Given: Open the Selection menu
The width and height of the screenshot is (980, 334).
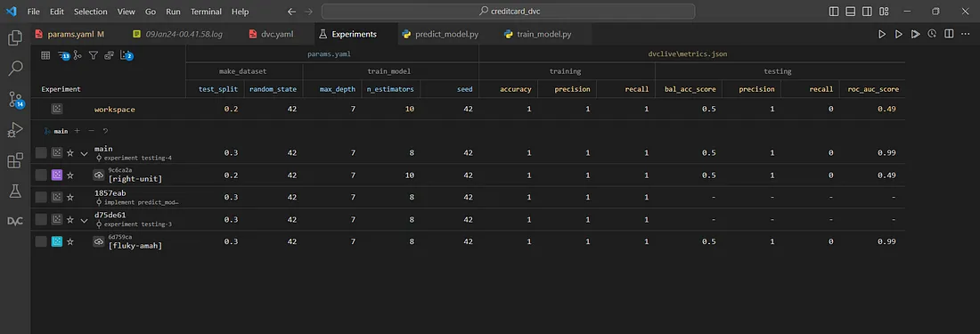Looking at the screenshot, I should 91,12.
